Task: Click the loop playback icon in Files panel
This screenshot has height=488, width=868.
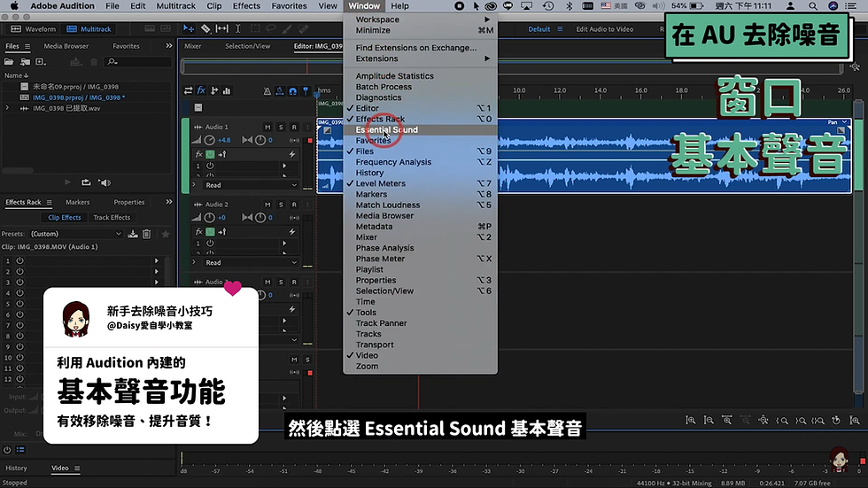Action: tap(86, 182)
